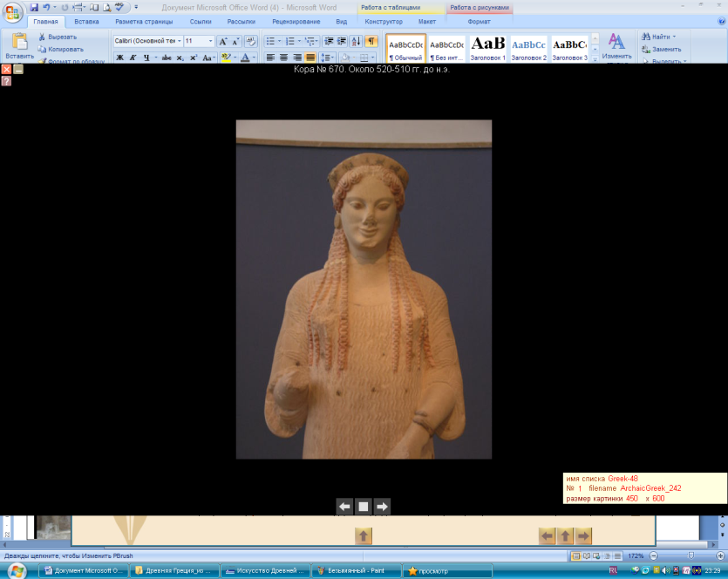
Task: Decrease the paragraph indent
Action: tap(329, 41)
